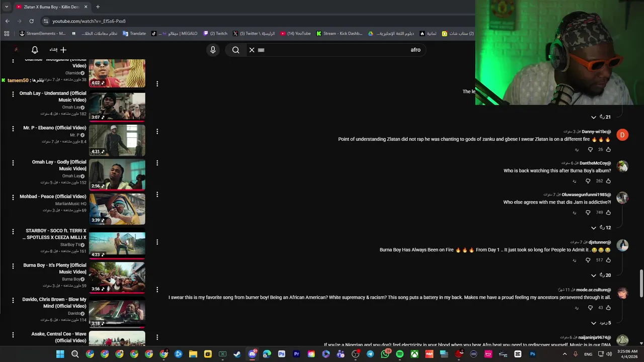Image resolution: width=644 pixels, height=362 pixels.
Task: Open the Twitter bookmark
Action: point(254,34)
